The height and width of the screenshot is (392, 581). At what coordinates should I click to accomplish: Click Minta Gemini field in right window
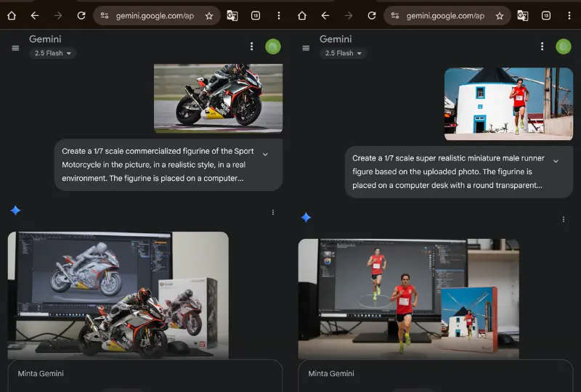[x=435, y=376]
